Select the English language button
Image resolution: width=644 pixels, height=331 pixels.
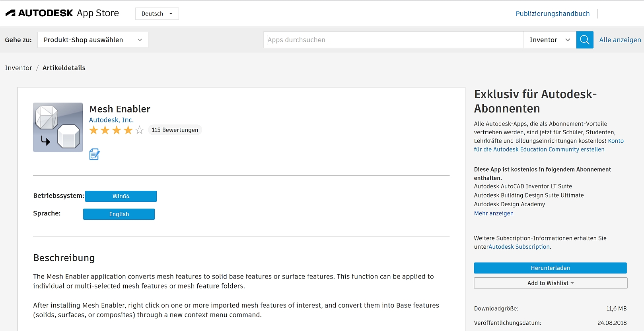tap(119, 214)
